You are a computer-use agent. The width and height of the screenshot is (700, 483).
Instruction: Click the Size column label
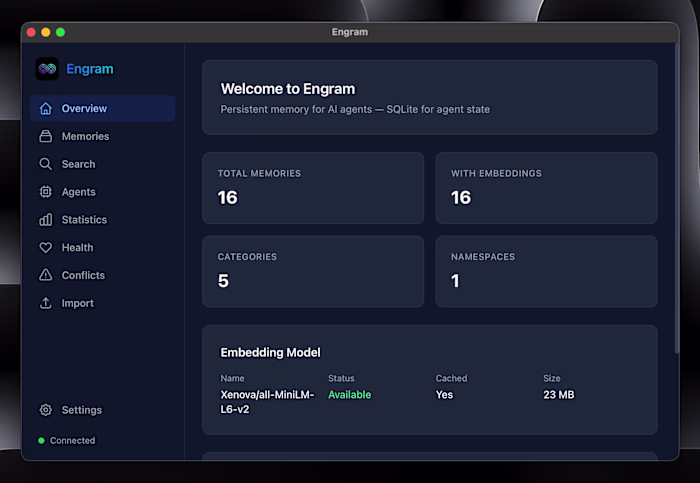(x=552, y=378)
